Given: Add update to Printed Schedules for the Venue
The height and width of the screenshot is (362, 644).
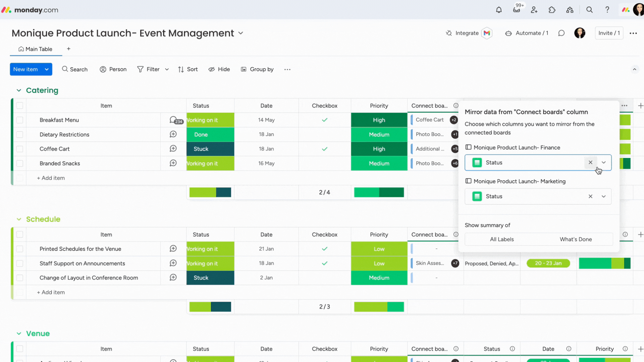Looking at the screenshot, I should click(x=173, y=249).
